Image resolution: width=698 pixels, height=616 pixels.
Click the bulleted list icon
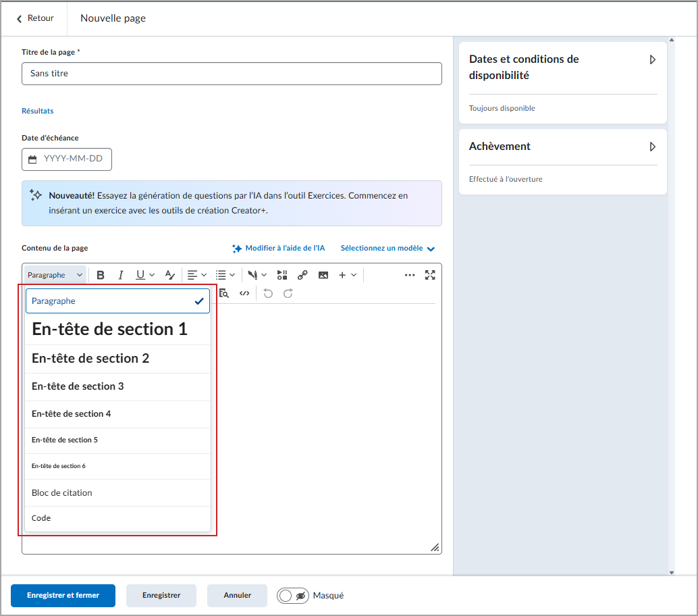(x=221, y=276)
